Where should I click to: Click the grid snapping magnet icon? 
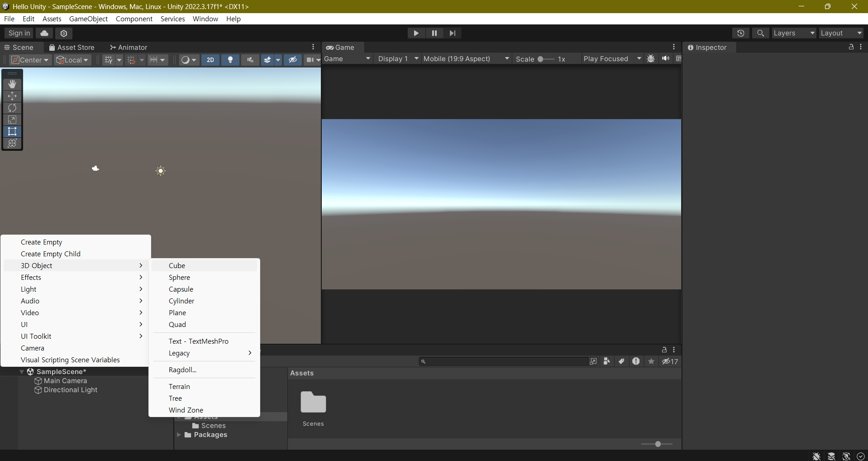tap(131, 60)
